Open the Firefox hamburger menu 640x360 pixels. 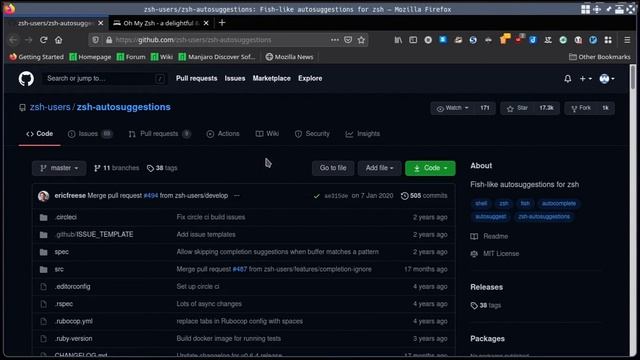[627, 40]
